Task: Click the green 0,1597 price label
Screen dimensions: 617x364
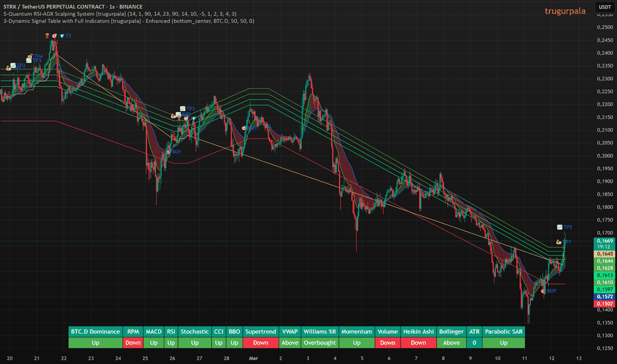Action: click(x=604, y=289)
